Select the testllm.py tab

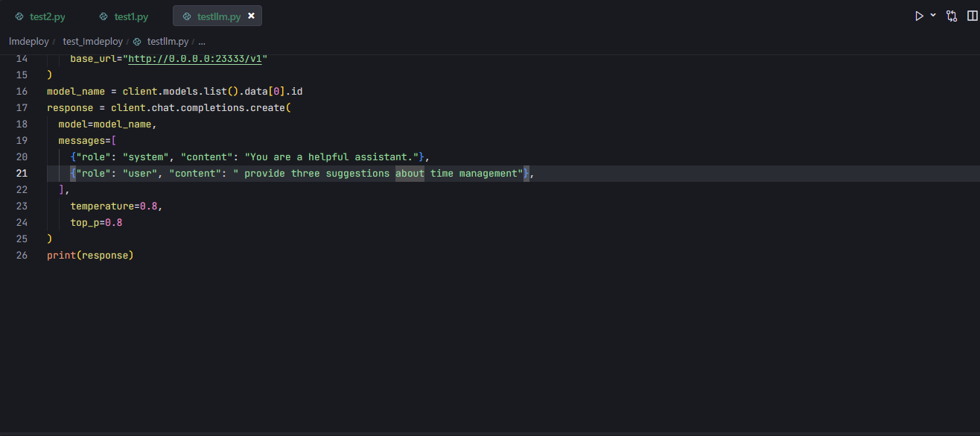[x=218, y=16]
